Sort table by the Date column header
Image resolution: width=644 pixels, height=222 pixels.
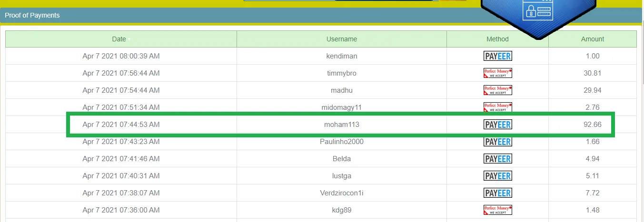[119, 39]
